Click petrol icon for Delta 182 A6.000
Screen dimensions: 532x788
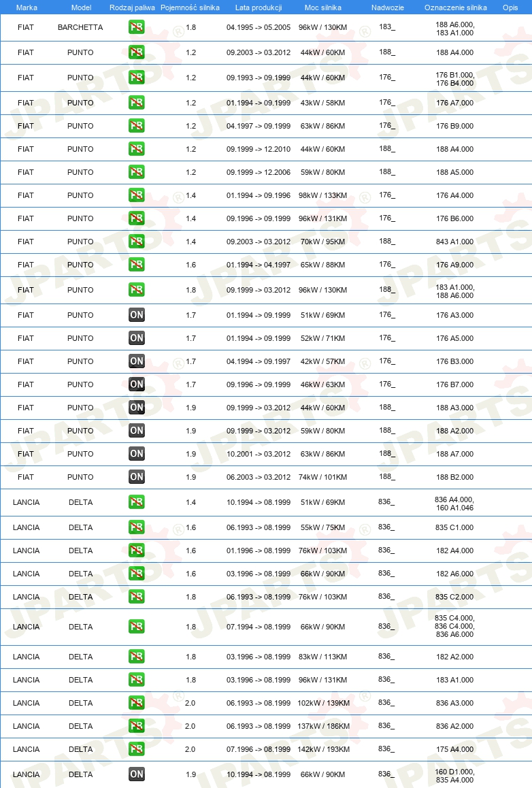pos(136,574)
